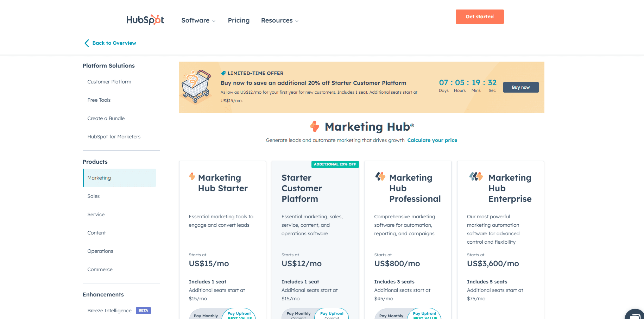
Task: Select Marketing under Products
Action: point(119,178)
